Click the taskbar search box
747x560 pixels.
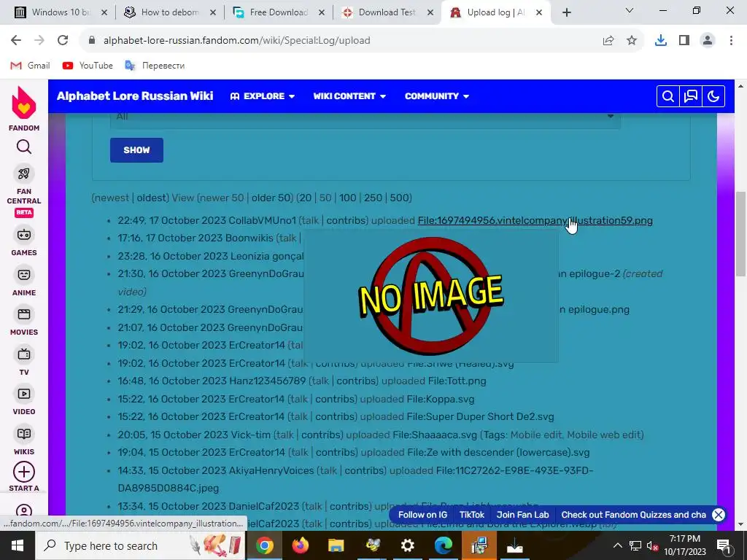point(140,545)
